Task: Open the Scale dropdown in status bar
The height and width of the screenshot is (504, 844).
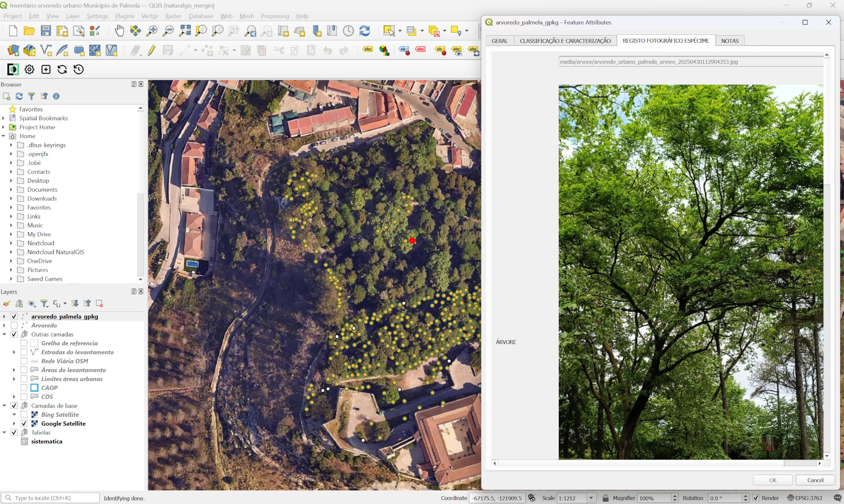Action: (591, 498)
